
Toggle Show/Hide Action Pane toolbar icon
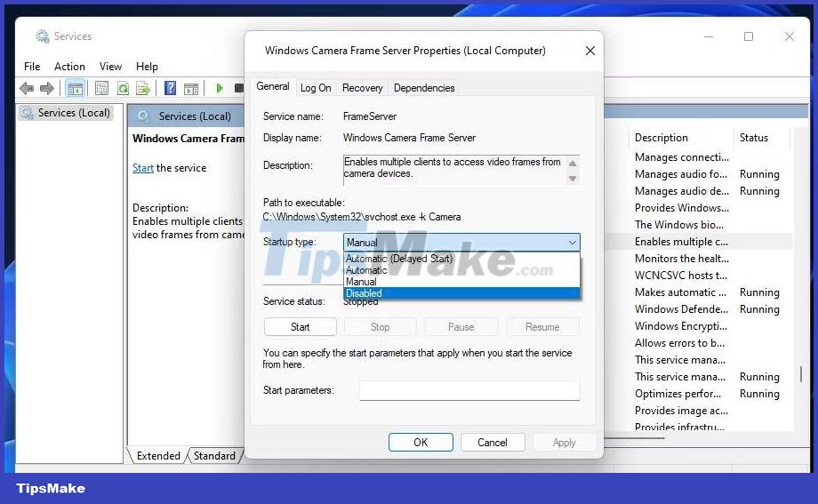[191, 89]
